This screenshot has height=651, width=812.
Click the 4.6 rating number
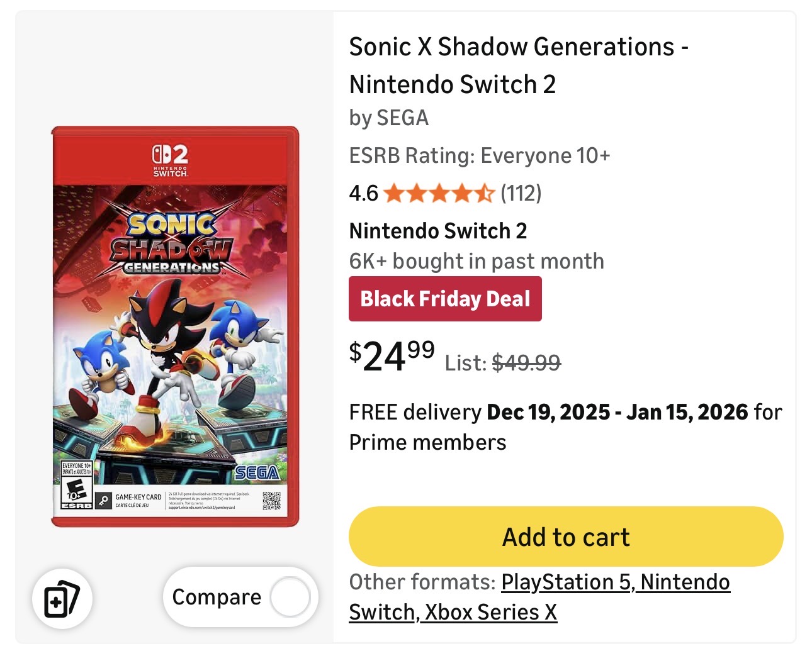click(x=363, y=193)
